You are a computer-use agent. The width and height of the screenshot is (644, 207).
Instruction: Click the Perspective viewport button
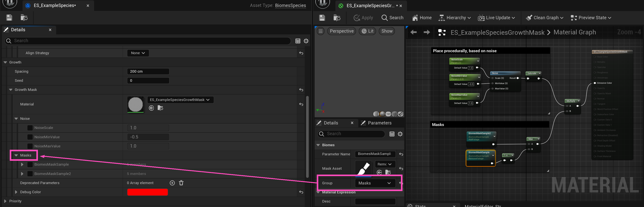pyautogui.click(x=341, y=31)
